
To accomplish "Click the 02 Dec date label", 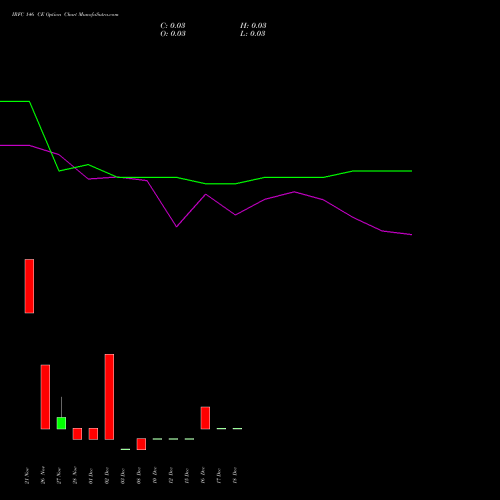I will 107,476.
